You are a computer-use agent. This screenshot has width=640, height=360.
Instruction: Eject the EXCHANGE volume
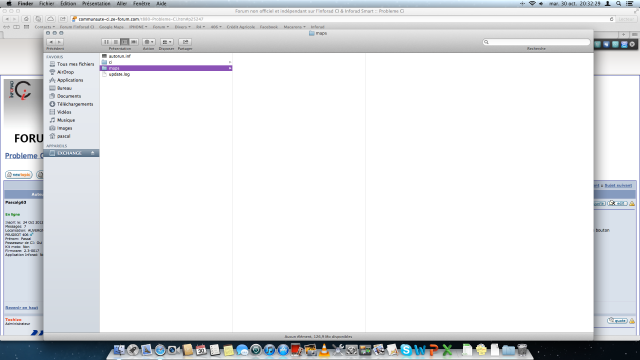(x=93, y=153)
